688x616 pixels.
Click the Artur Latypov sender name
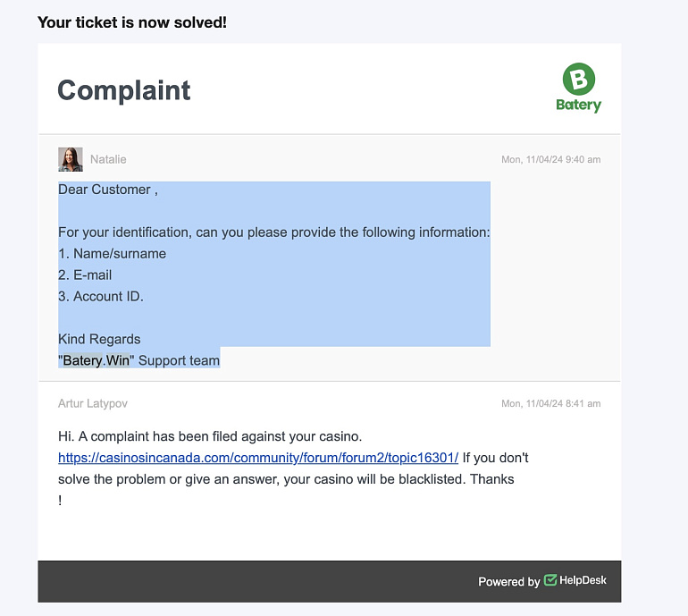[93, 403]
